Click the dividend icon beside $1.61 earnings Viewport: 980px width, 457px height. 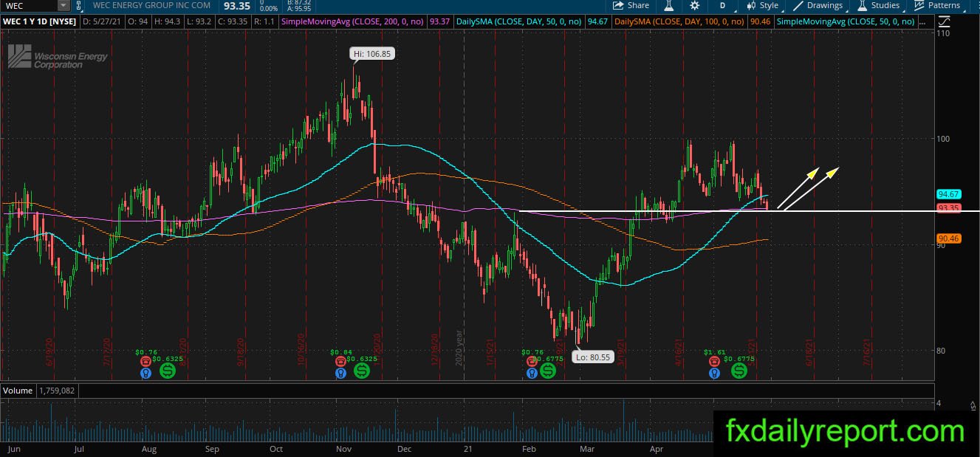click(x=739, y=371)
